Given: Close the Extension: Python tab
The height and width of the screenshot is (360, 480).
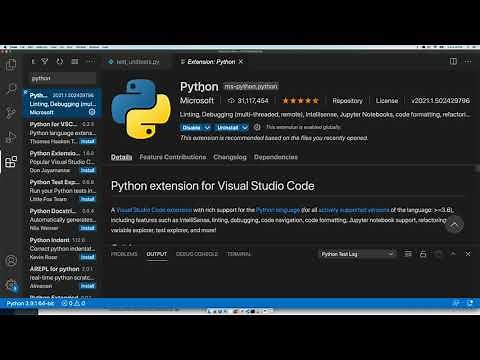Looking at the screenshot, I should [x=241, y=62].
